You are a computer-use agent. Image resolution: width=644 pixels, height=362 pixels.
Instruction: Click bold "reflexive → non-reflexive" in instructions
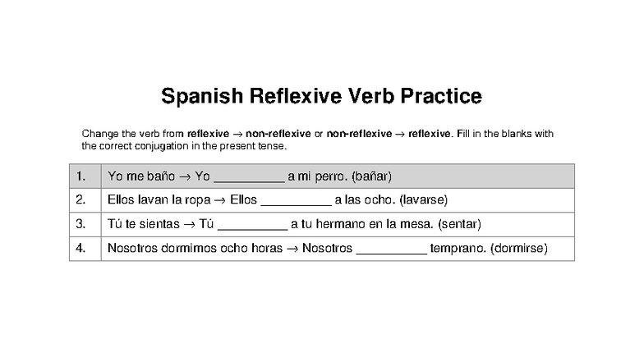(x=249, y=134)
